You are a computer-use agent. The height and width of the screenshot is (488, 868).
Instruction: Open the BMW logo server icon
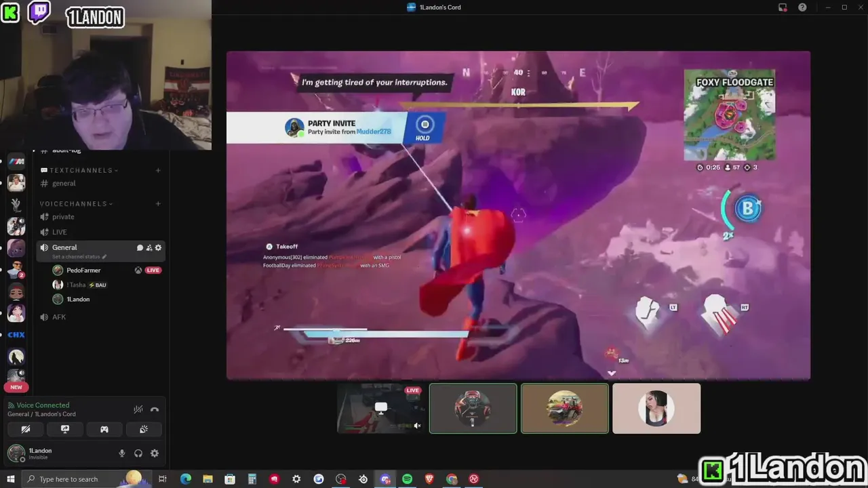16,161
